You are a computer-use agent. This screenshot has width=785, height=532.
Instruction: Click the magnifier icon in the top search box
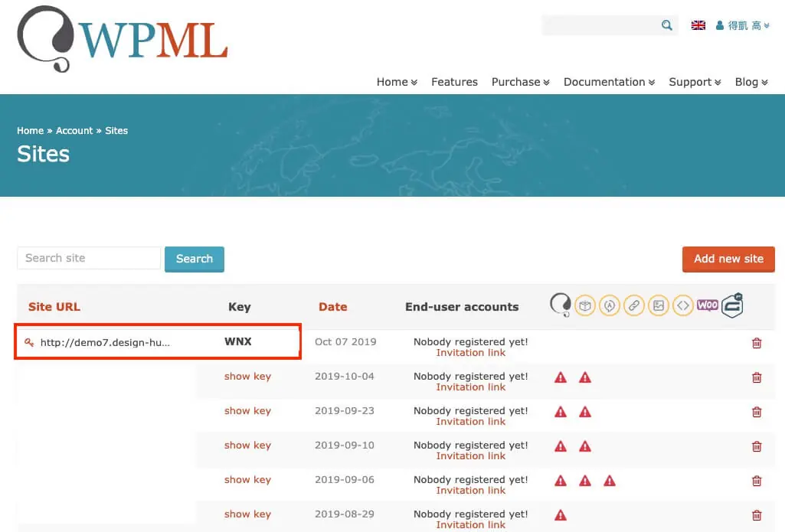666,25
